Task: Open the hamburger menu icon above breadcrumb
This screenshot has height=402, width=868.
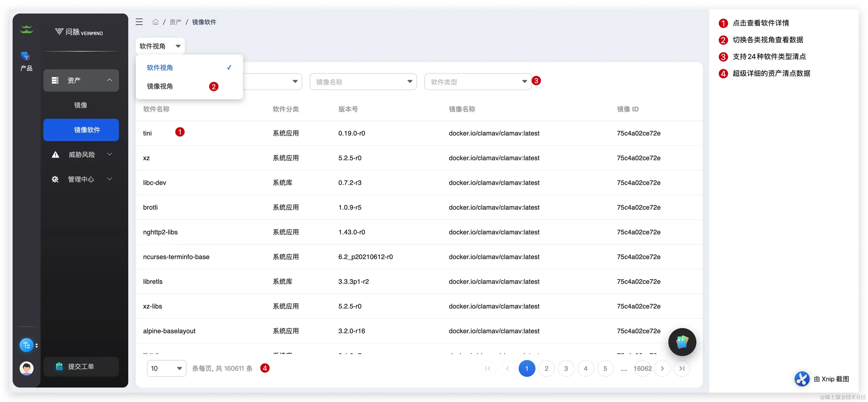Action: (x=139, y=21)
